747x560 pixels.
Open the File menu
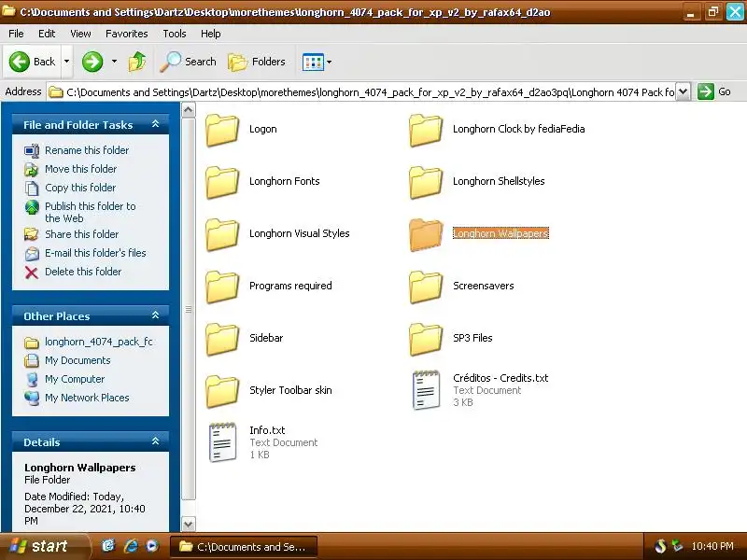pyautogui.click(x=16, y=34)
